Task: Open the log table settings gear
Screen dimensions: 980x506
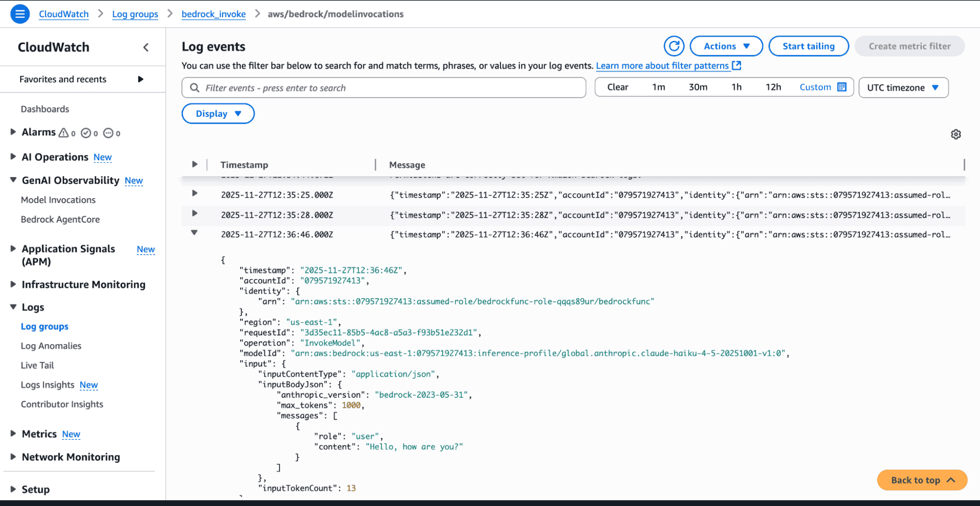Action: point(955,134)
